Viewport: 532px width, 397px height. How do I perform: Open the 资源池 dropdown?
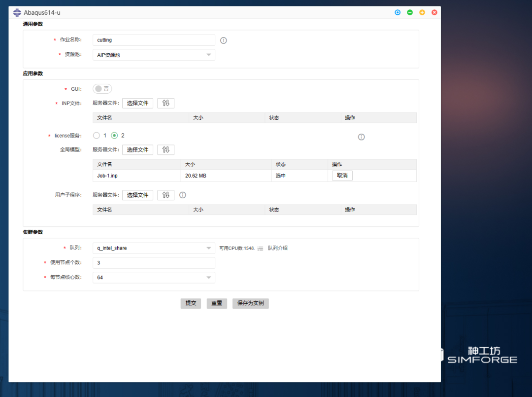(154, 55)
